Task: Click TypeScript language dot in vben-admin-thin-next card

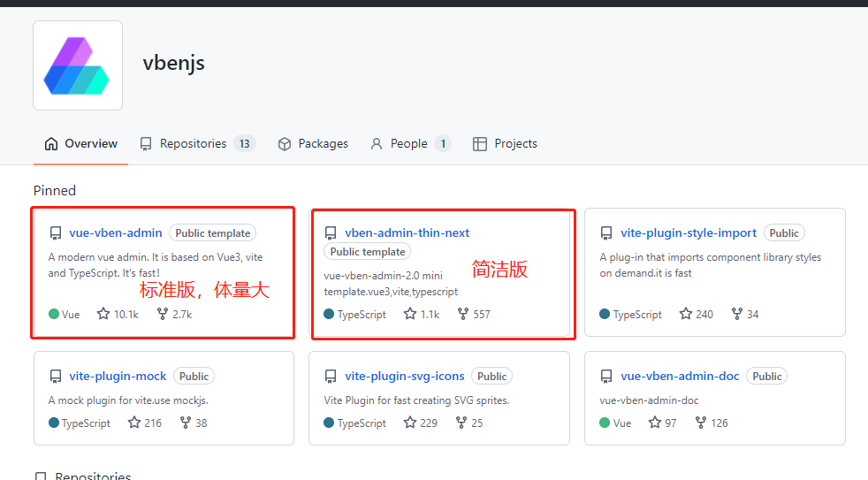Action: click(329, 314)
